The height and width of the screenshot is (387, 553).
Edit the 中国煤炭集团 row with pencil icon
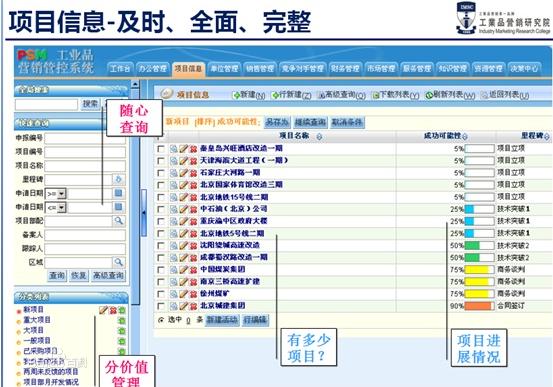(x=183, y=270)
